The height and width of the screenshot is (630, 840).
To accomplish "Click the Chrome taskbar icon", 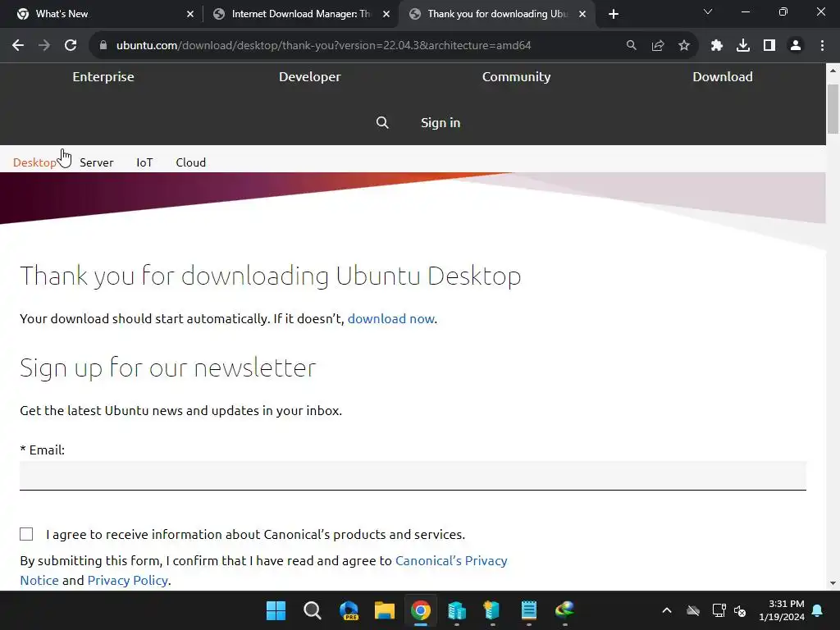I will pos(421,610).
